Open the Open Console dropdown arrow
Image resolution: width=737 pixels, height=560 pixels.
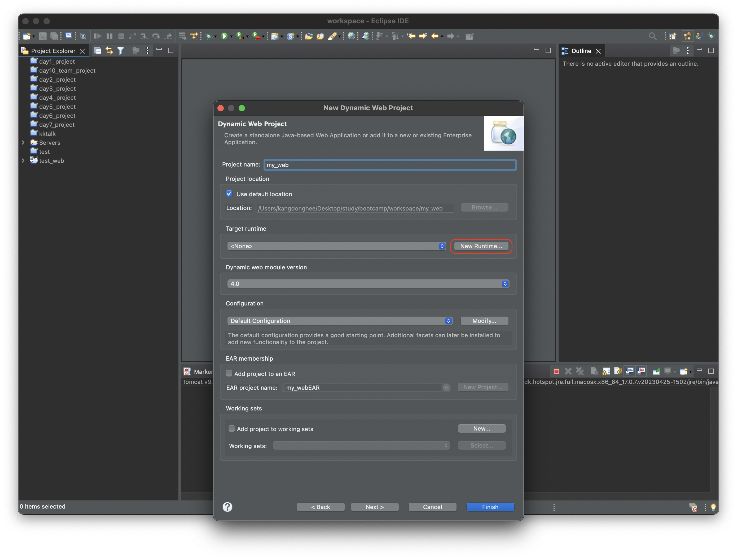(x=690, y=372)
